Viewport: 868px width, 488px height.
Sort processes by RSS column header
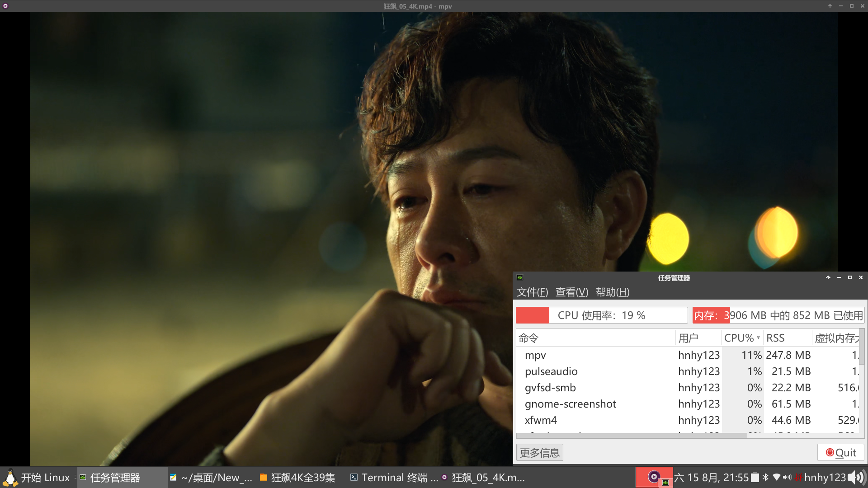[788, 338]
